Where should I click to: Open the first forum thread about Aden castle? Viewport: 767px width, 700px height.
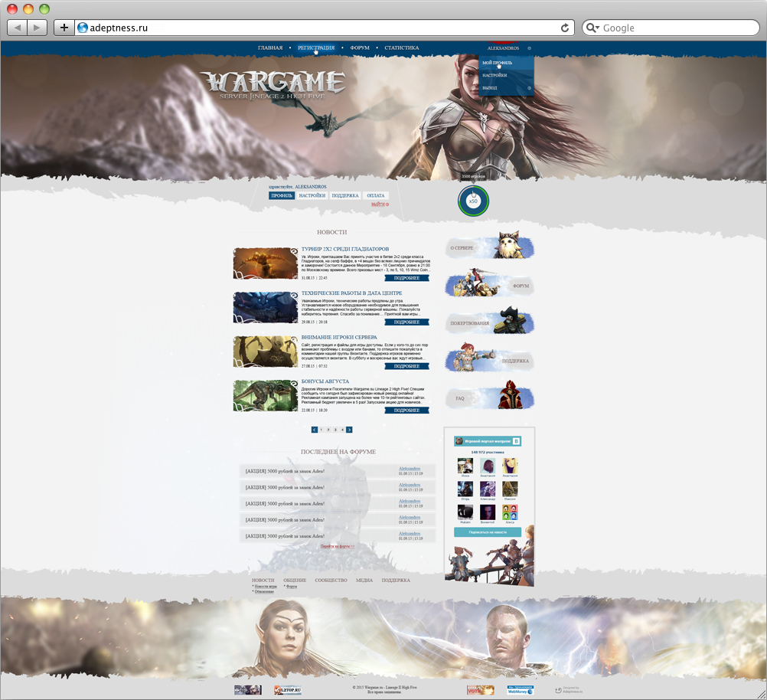[285, 472]
